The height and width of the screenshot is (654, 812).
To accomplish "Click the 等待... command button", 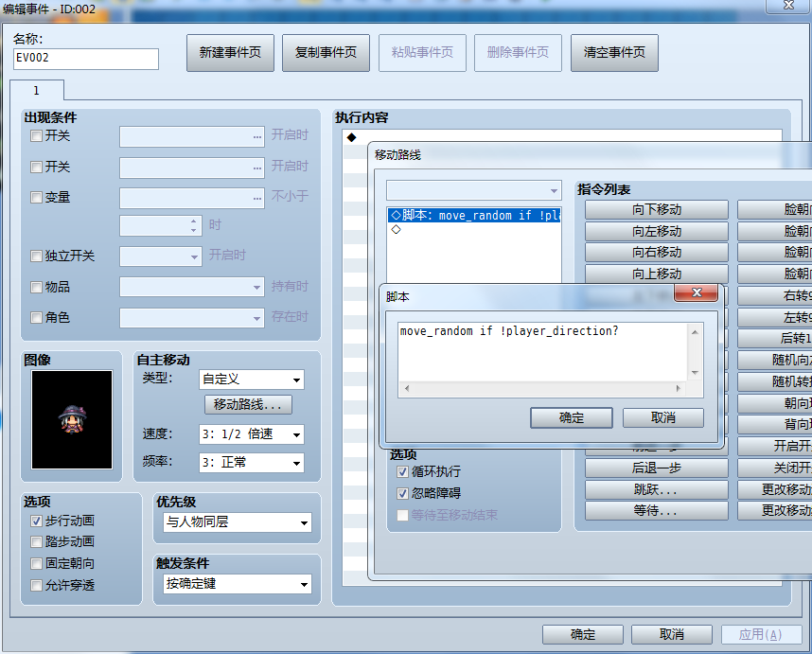I will (x=657, y=510).
